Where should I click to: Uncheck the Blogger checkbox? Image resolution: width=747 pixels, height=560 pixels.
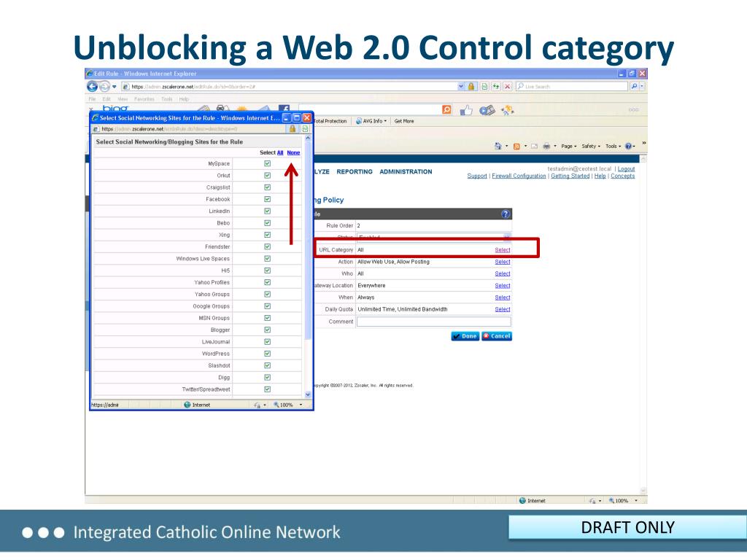click(267, 330)
